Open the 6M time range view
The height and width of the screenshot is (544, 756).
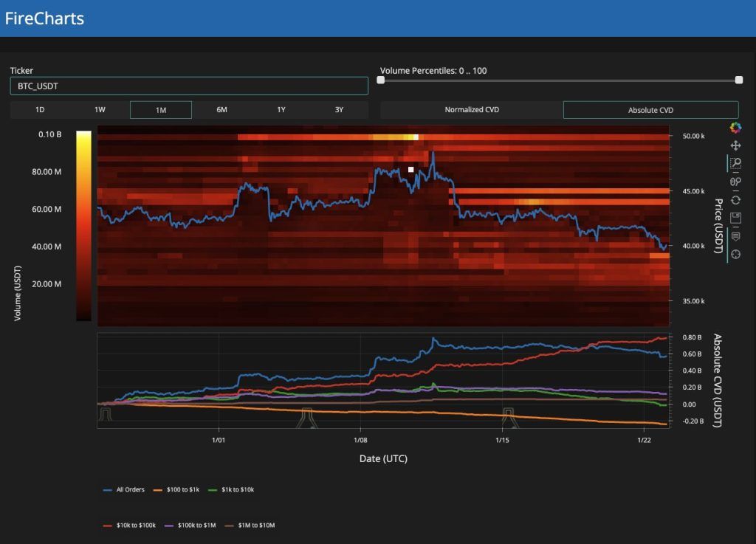coord(221,109)
